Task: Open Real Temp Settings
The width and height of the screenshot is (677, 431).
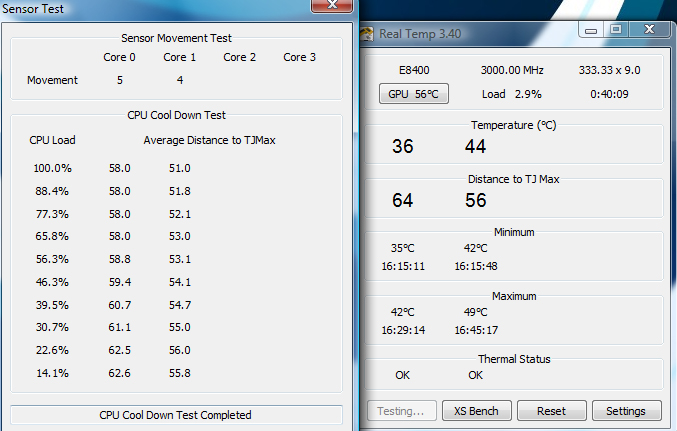Action: pos(626,411)
